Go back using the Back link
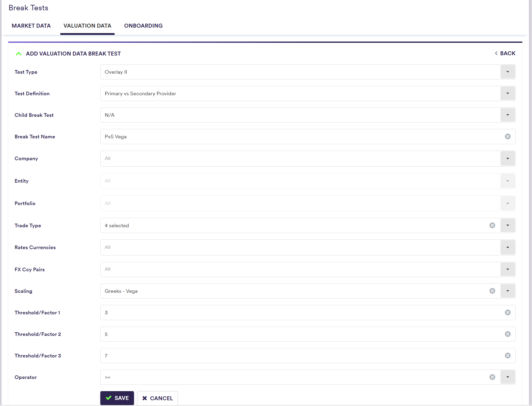 505,53
